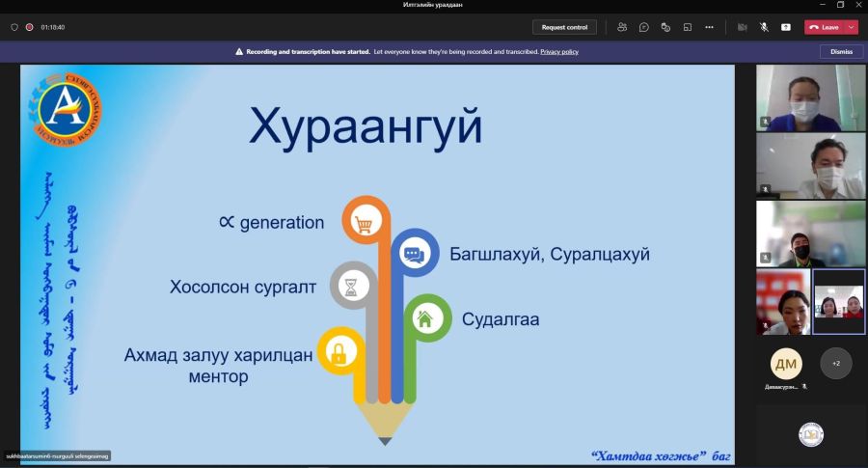
Task: Select the third participant video wearing black mask
Action: [810, 234]
